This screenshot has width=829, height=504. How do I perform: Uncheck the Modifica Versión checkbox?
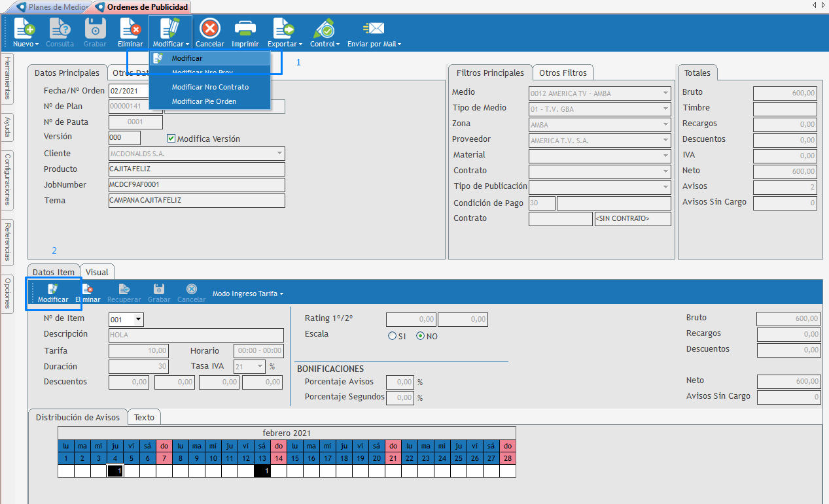(171, 139)
